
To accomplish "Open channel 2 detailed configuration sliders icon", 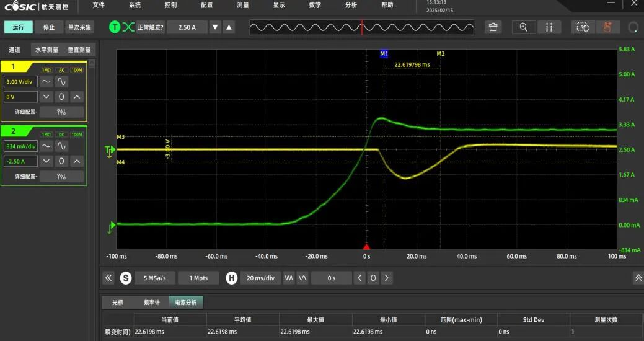I will pyautogui.click(x=61, y=176).
